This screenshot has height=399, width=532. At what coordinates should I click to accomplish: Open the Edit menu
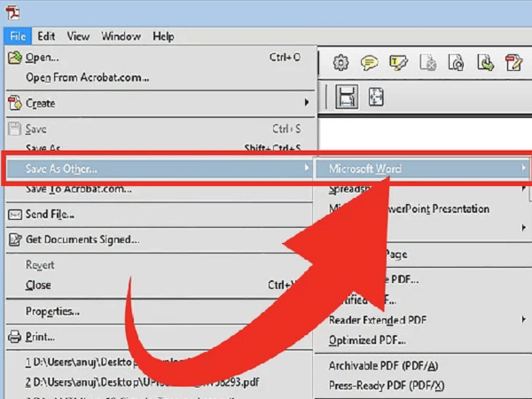[47, 36]
